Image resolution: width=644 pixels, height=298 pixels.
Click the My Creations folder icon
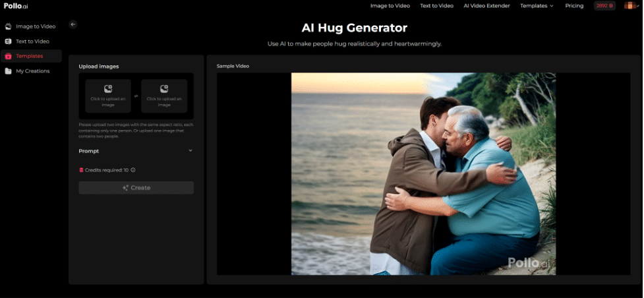coord(8,71)
